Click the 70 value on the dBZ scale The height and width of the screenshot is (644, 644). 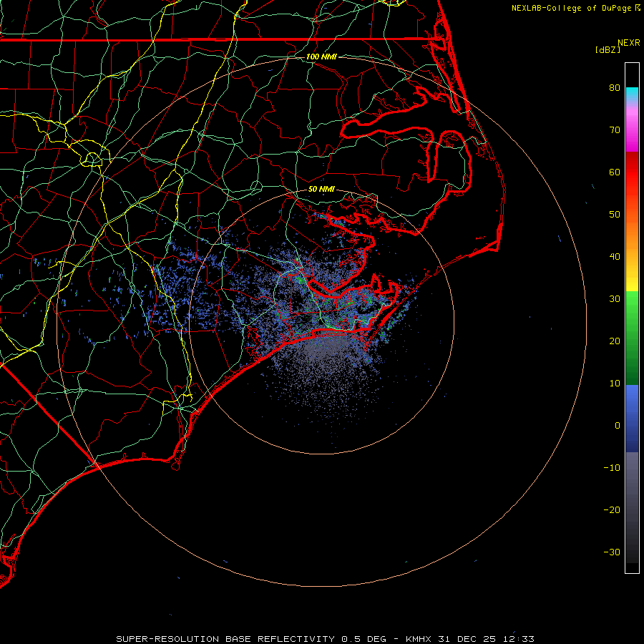pyautogui.click(x=615, y=130)
